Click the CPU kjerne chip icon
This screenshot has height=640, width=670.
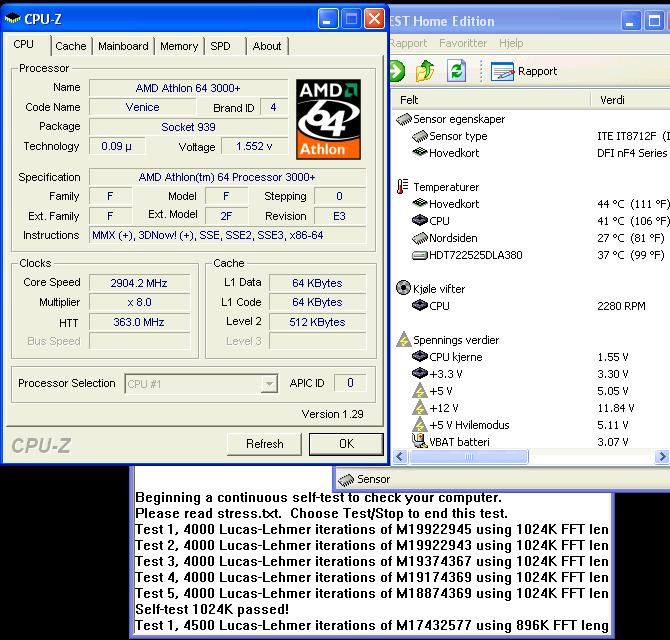(420, 356)
